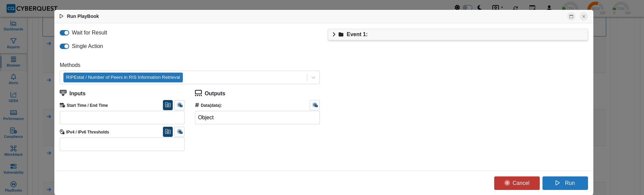This screenshot has height=195, width=644.
Task: Disable the Wait for Result toggle
Action: [x=64, y=33]
